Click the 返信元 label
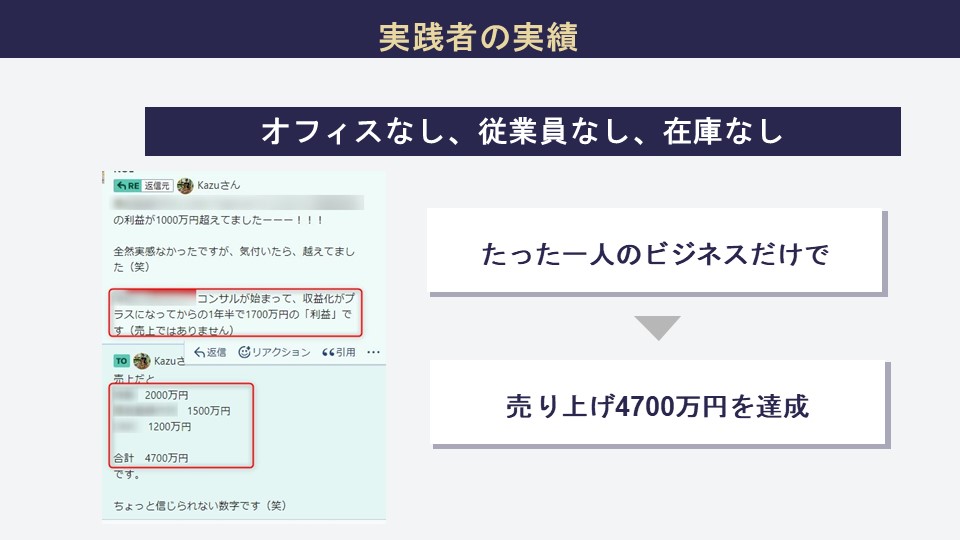The height and width of the screenshot is (540, 960). (158, 185)
